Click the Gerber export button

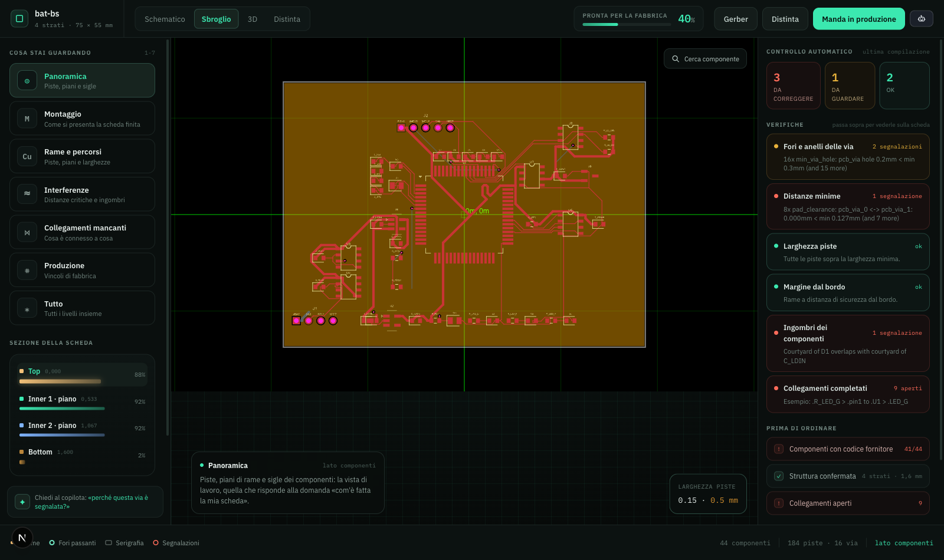pyautogui.click(x=736, y=19)
